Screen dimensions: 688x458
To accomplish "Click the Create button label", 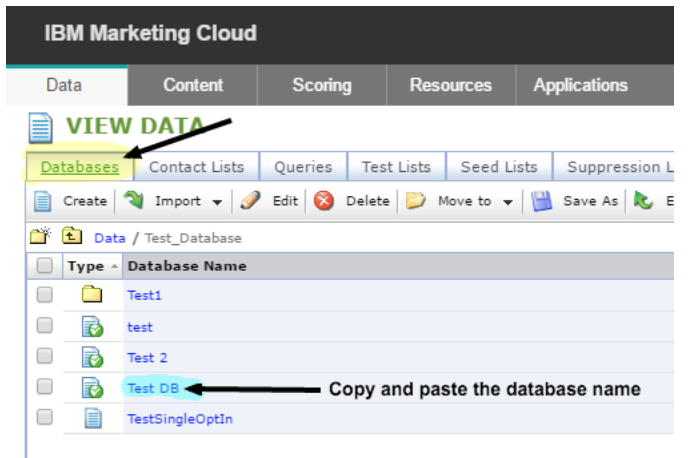I will pos(85,201).
